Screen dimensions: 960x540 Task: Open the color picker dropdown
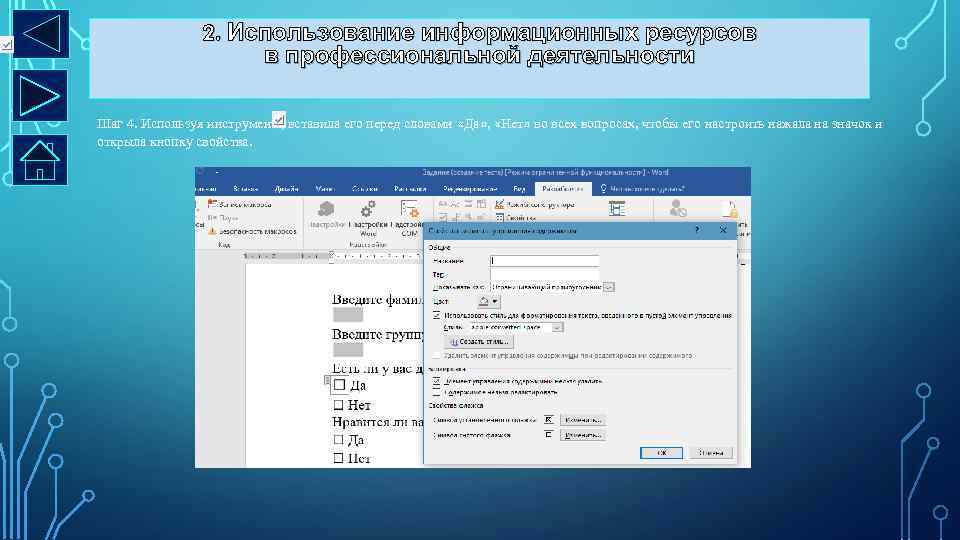point(489,301)
